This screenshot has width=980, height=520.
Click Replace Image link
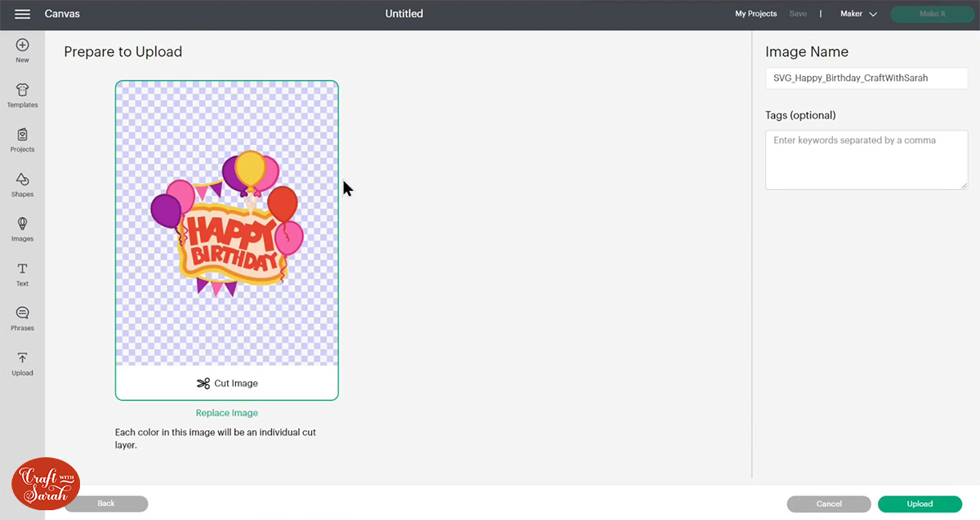[226, 412]
